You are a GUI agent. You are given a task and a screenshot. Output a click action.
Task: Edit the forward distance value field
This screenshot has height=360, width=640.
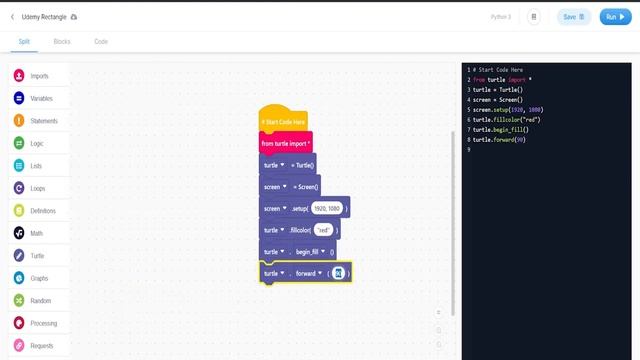point(338,273)
